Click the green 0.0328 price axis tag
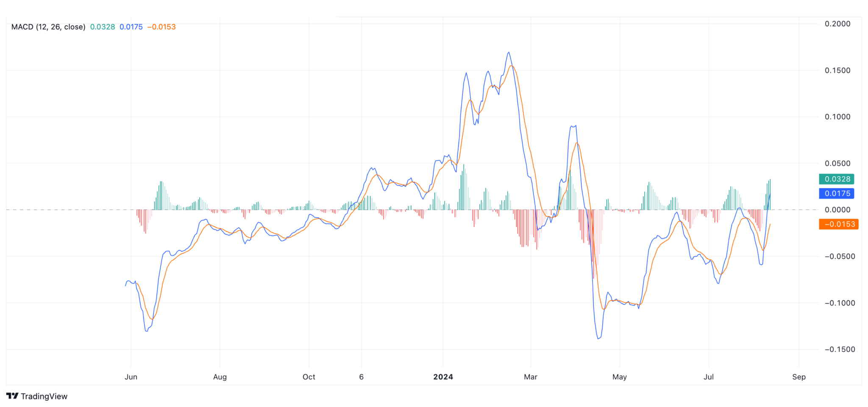 (x=836, y=179)
